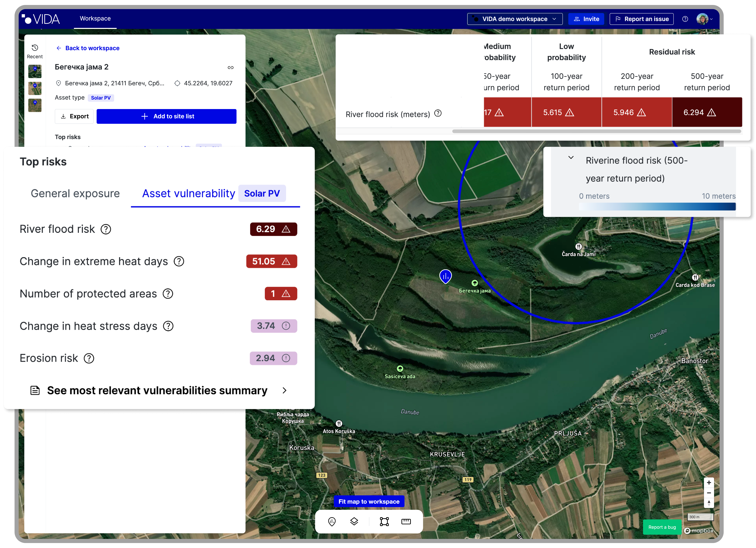Select the site pin tool in the bottom toolbar
The height and width of the screenshot is (548, 756).
pos(332,521)
